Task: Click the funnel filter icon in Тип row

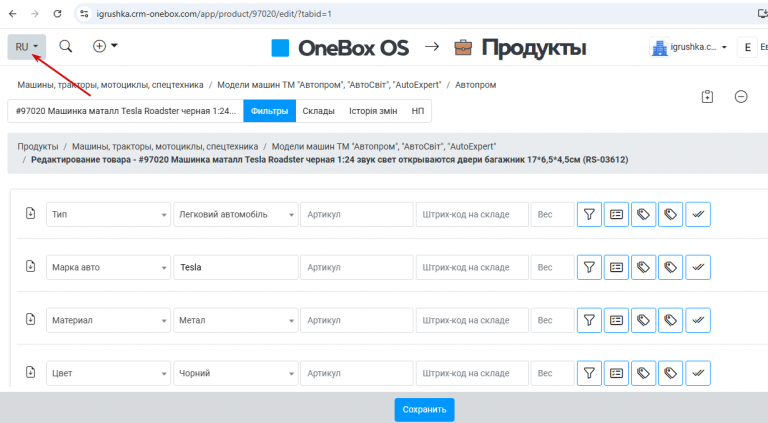Action: pos(589,214)
